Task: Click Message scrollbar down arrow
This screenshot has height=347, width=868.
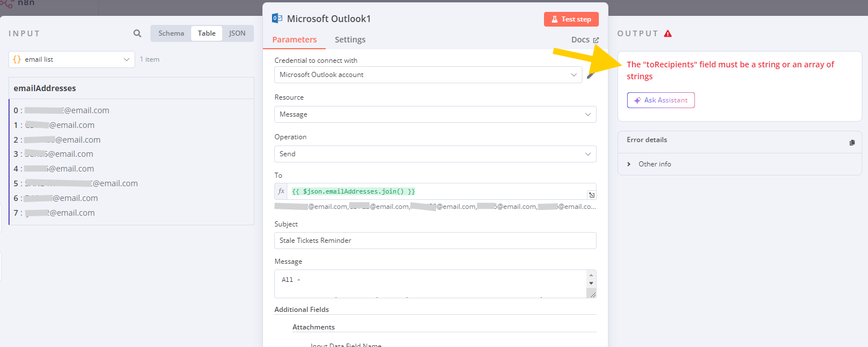Action: (x=591, y=283)
